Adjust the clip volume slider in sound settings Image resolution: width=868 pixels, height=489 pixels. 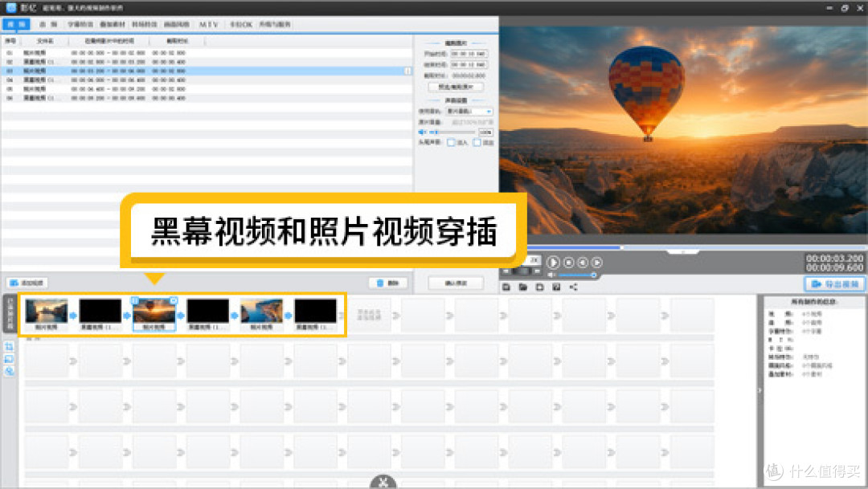coord(452,132)
